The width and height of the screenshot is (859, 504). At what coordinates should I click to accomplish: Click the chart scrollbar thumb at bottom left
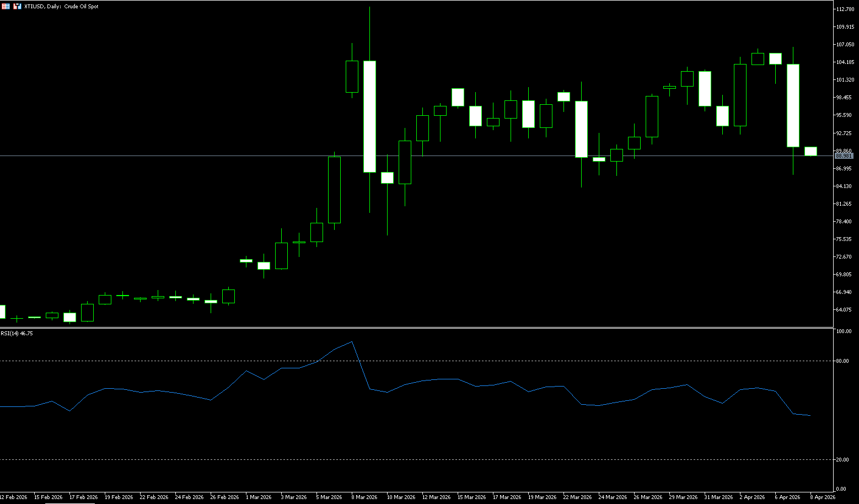(x=54, y=502)
